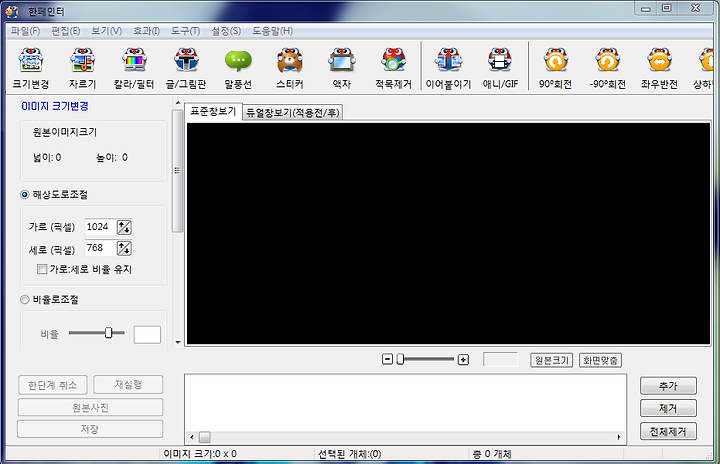Click the 비율 percentage input box
This screenshot has width=720, height=464.
(147, 334)
